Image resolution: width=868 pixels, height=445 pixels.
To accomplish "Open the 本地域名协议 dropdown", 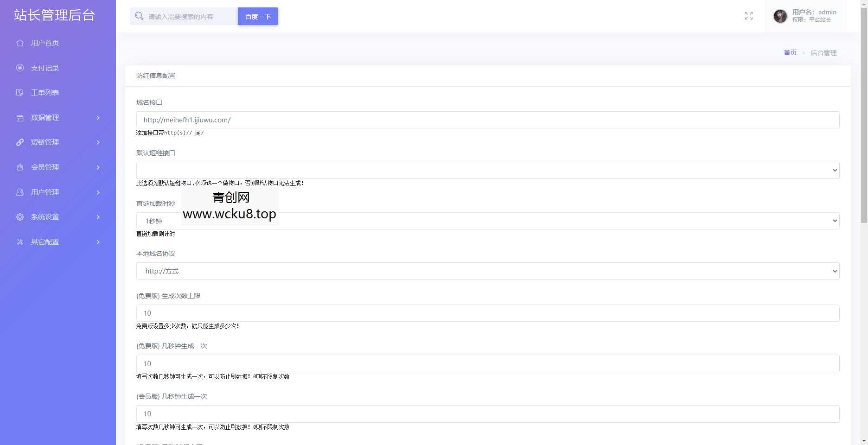I will click(487, 271).
